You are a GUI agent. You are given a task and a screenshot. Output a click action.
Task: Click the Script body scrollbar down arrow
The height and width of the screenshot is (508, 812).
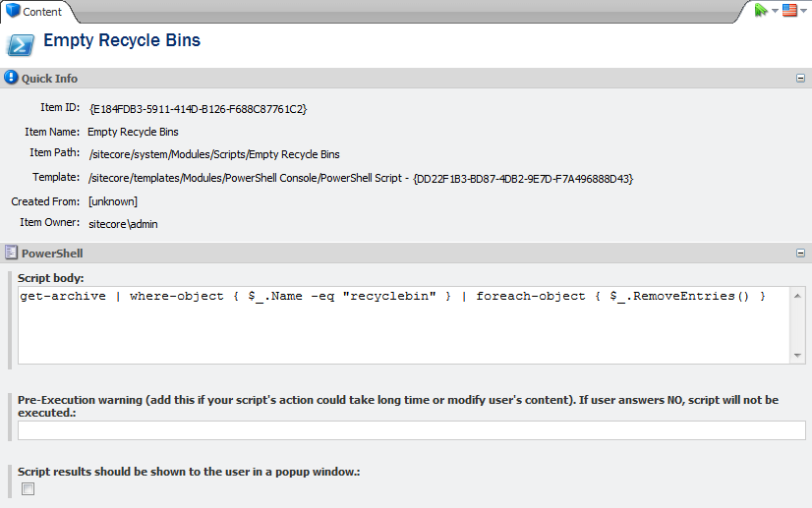798,356
